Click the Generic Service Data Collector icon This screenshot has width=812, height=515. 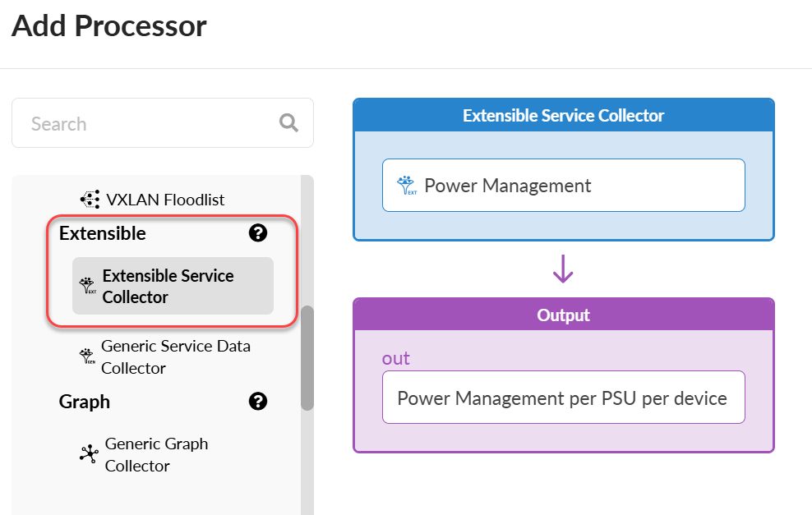(x=86, y=356)
